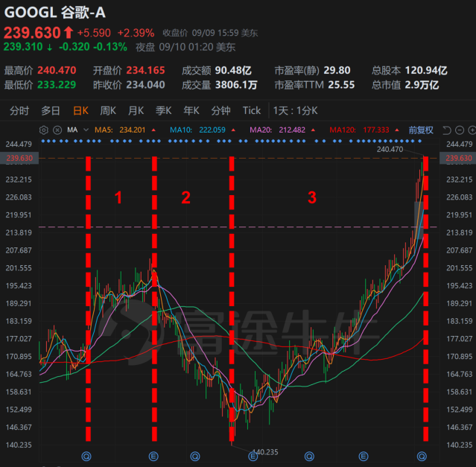
Task: Select the 周K weekly candlestick tab
Action: (108, 110)
